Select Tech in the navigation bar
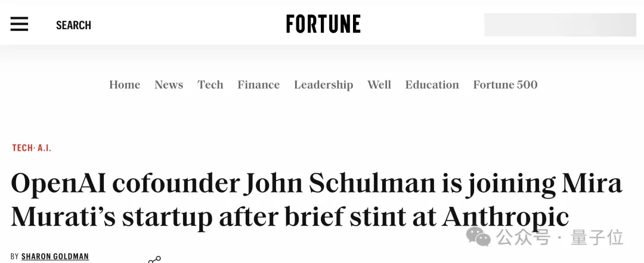Screen dimensions: 644x263 tap(210, 85)
